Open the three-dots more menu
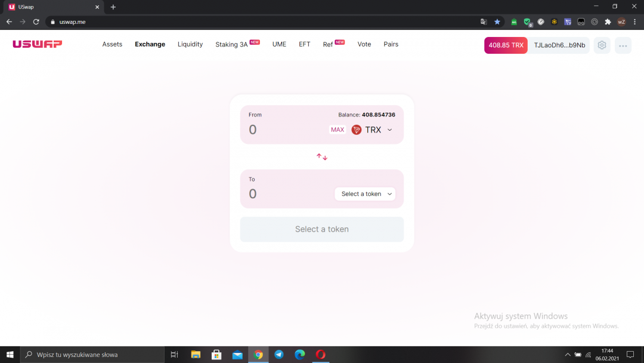Image resolution: width=644 pixels, height=363 pixels. [x=623, y=45]
